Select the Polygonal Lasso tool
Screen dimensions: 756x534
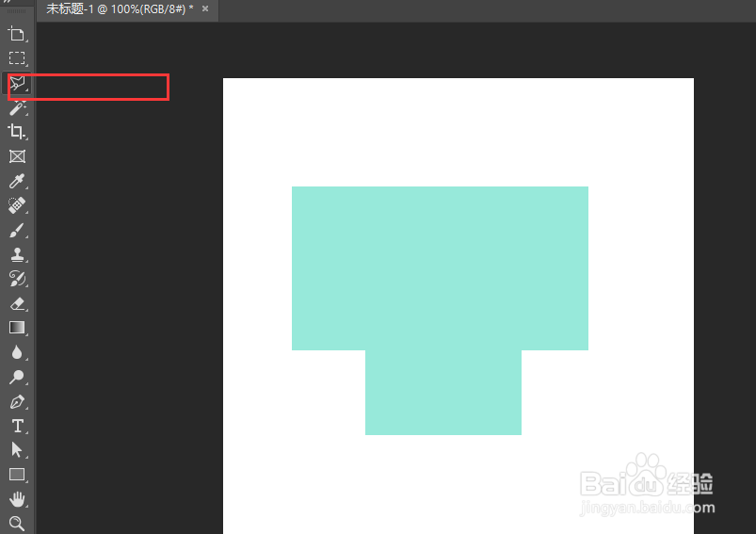(x=17, y=83)
